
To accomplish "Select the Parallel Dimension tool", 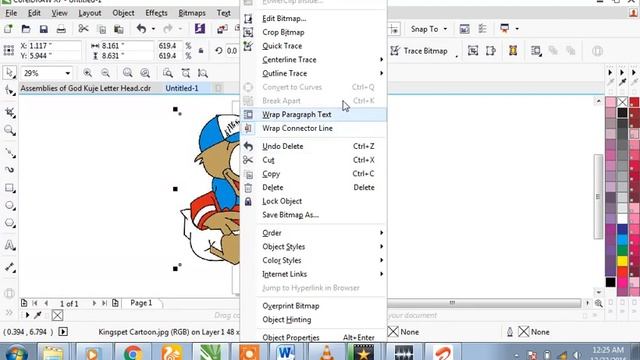I will [9, 267].
